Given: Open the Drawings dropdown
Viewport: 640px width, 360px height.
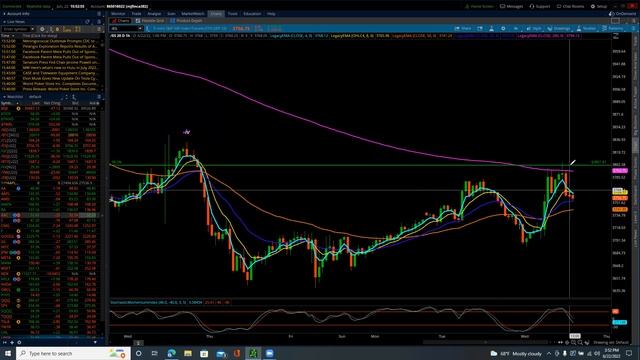Looking at the screenshot, I should [x=558, y=29].
